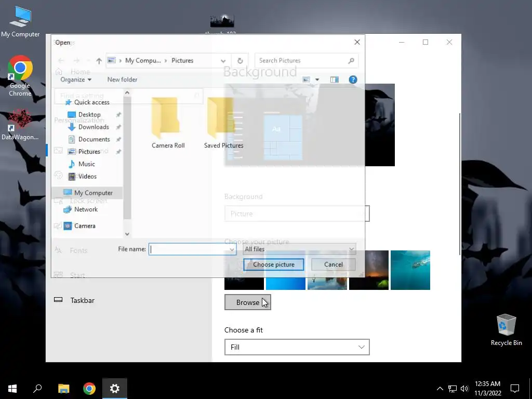
Task: Click the Choose picture button
Action: click(273, 264)
